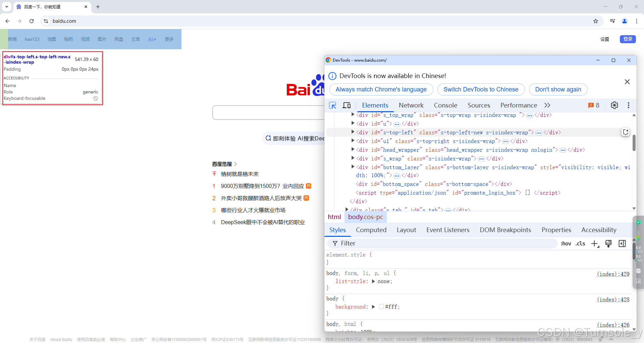Toggle :hov element state panel

(566, 244)
